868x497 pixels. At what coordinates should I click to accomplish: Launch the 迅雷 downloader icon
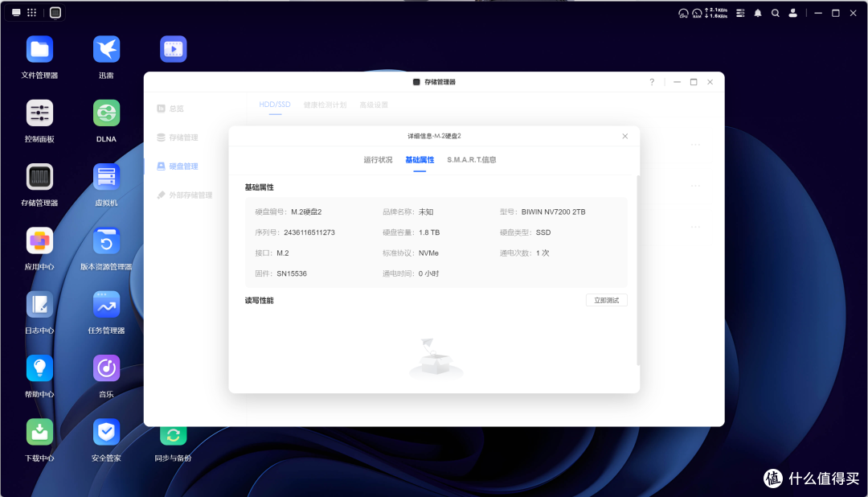106,49
